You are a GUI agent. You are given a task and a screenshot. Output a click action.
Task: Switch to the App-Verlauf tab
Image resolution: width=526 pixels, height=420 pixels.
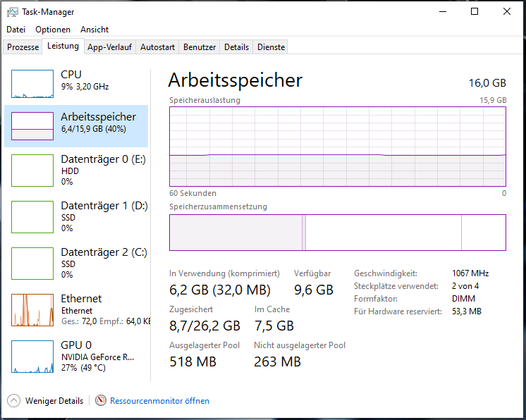point(110,47)
